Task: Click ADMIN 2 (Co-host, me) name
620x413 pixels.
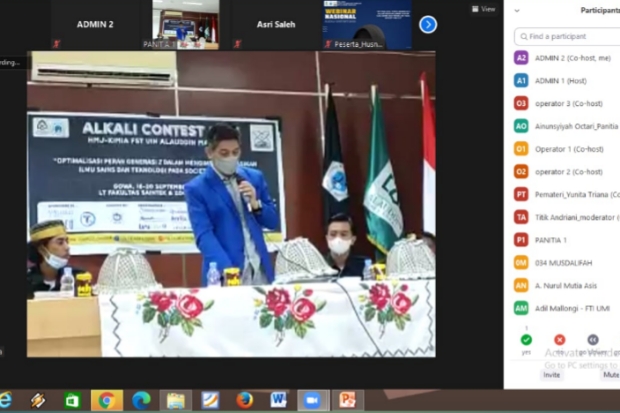Action: (573, 58)
